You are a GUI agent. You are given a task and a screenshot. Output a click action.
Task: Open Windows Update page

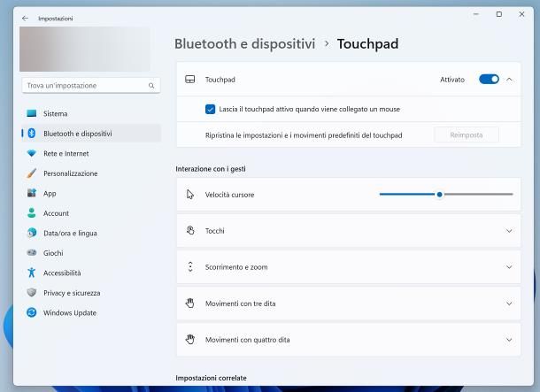pyautogui.click(x=91, y=312)
